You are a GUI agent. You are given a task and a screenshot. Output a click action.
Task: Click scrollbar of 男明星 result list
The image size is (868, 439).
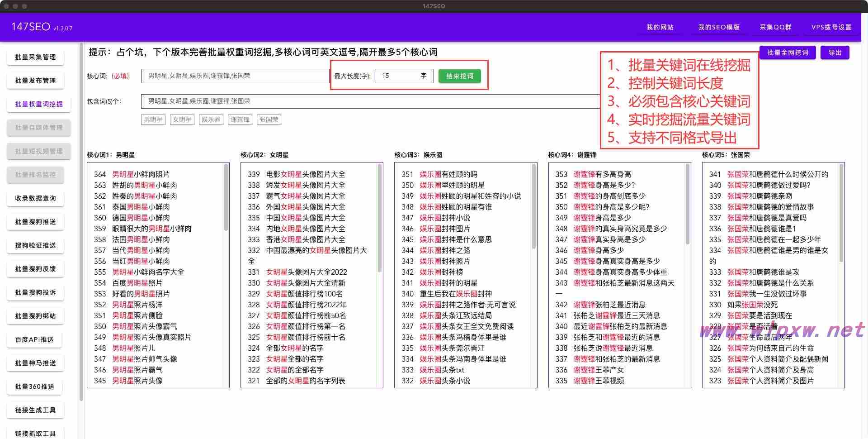click(x=226, y=198)
